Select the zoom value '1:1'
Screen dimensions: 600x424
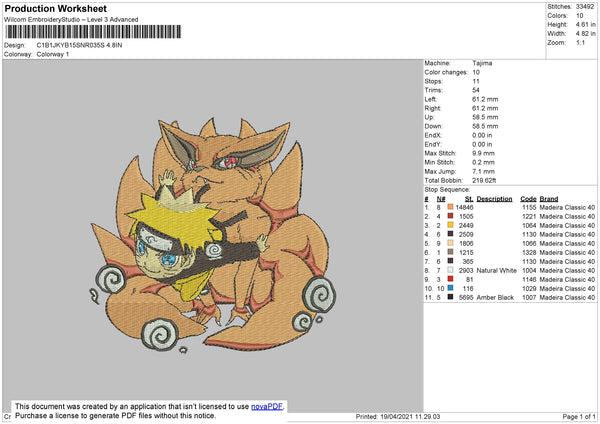click(x=580, y=42)
